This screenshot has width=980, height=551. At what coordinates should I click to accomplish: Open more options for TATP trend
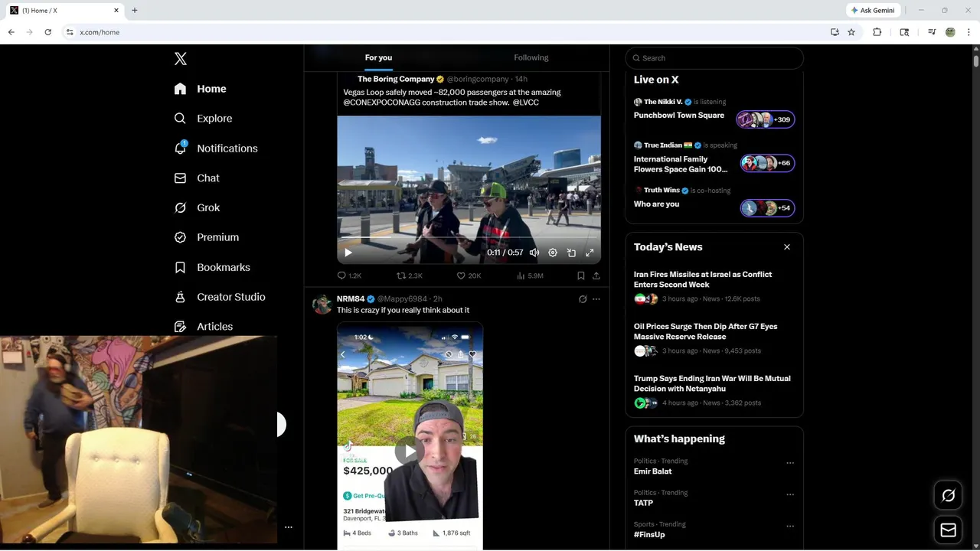(790, 494)
